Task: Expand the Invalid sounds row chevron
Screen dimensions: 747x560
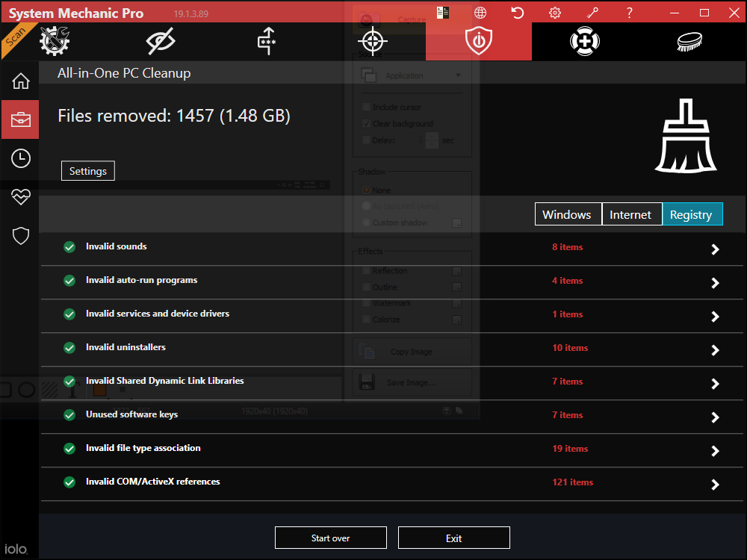Action: (x=715, y=249)
